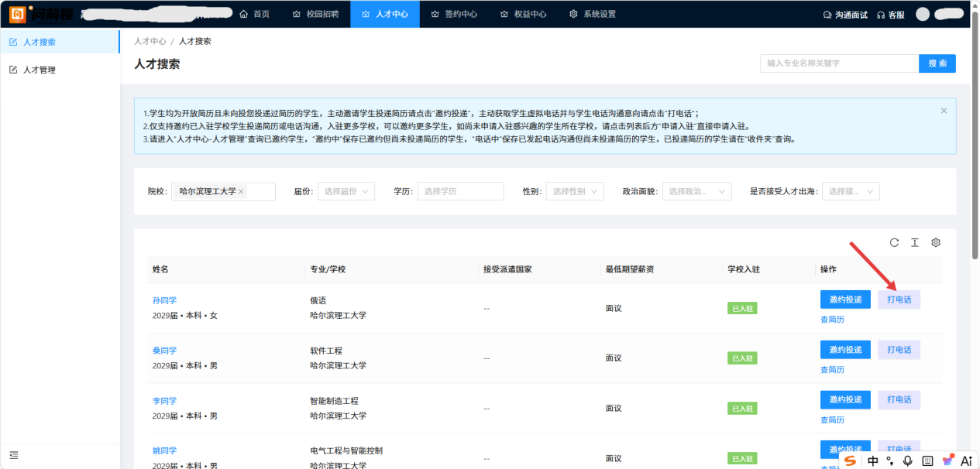Open the 校园招聘 tab
The image size is (980, 469).
pos(315,14)
